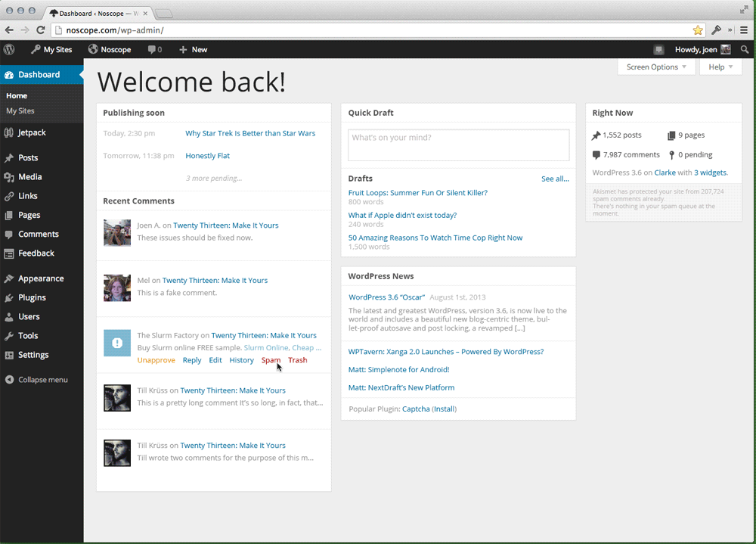Open the Howdy, joen account menu
756x544 pixels.
[x=702, y=49]
